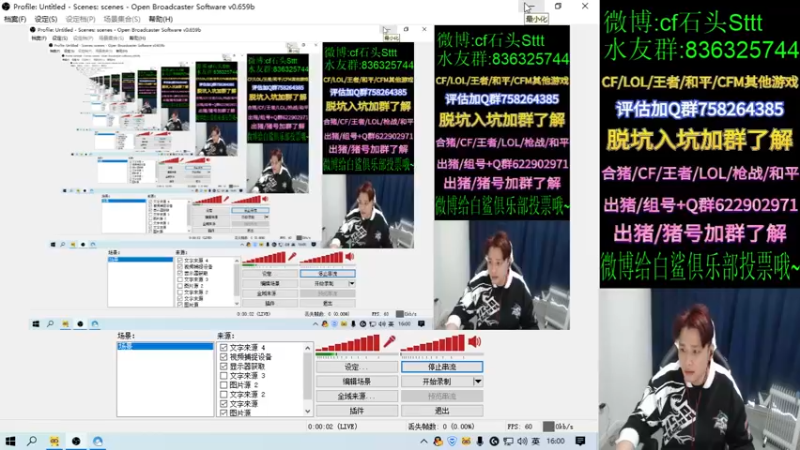
Task: Open the blue browser icon in taskbar
Action: pyautogui.click(x=97, y=441)
